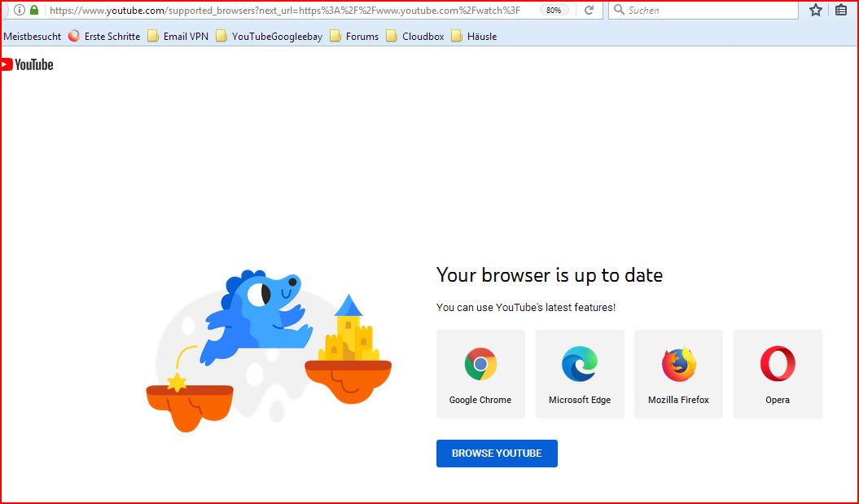The width and height of the screenshot is (859, 504).
Task: Select the Opera browser tile
Action: point(778,375)
